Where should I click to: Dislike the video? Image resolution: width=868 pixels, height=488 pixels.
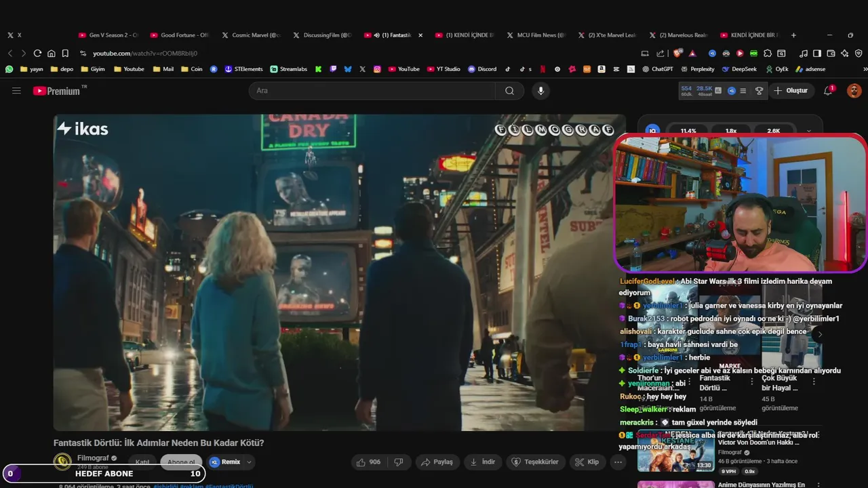399,462
